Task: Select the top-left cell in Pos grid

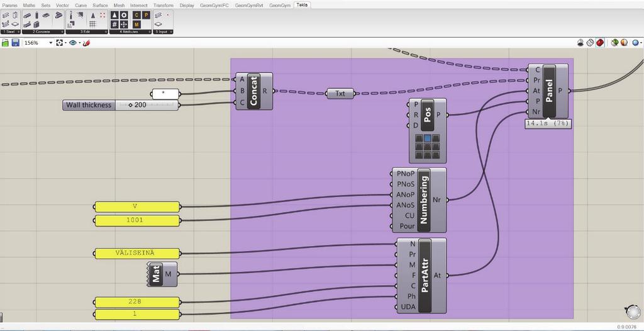Action: 419,138
